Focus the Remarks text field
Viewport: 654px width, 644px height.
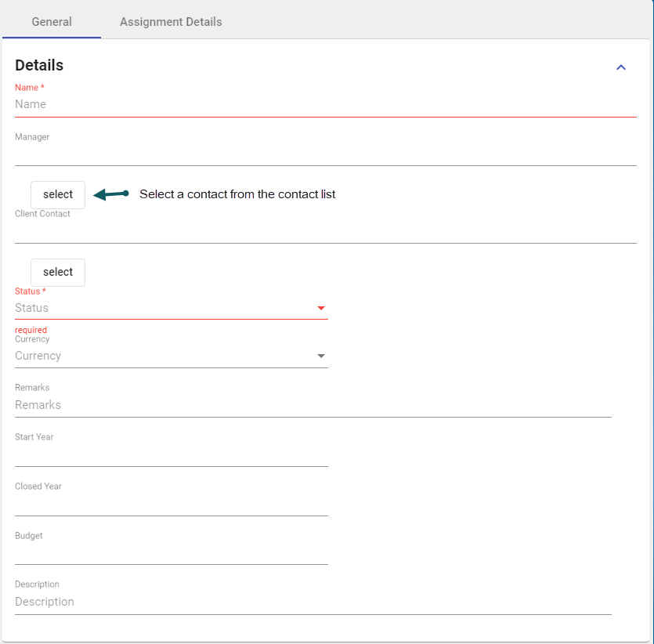coord(313,405)
